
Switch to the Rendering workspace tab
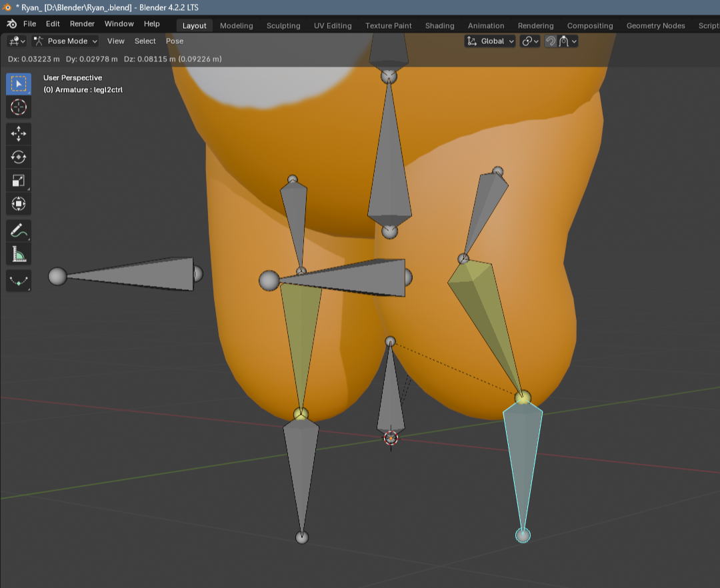coord(536,26)
